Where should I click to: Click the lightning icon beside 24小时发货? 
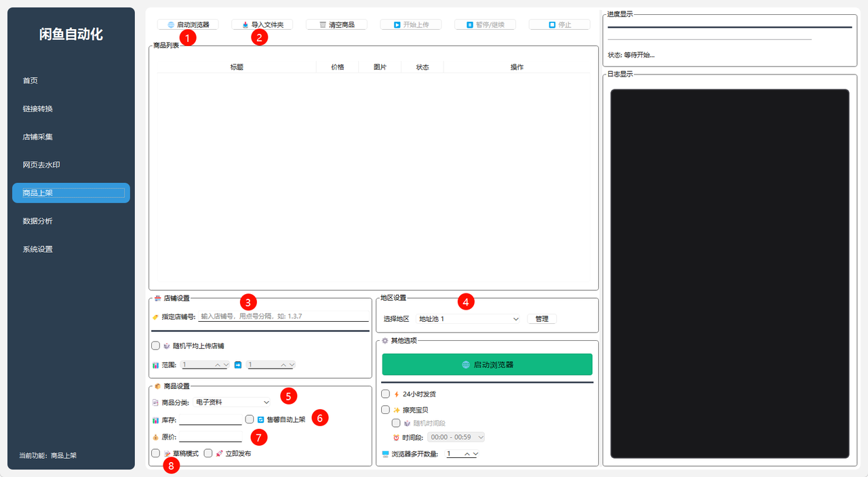pos(397,394)
